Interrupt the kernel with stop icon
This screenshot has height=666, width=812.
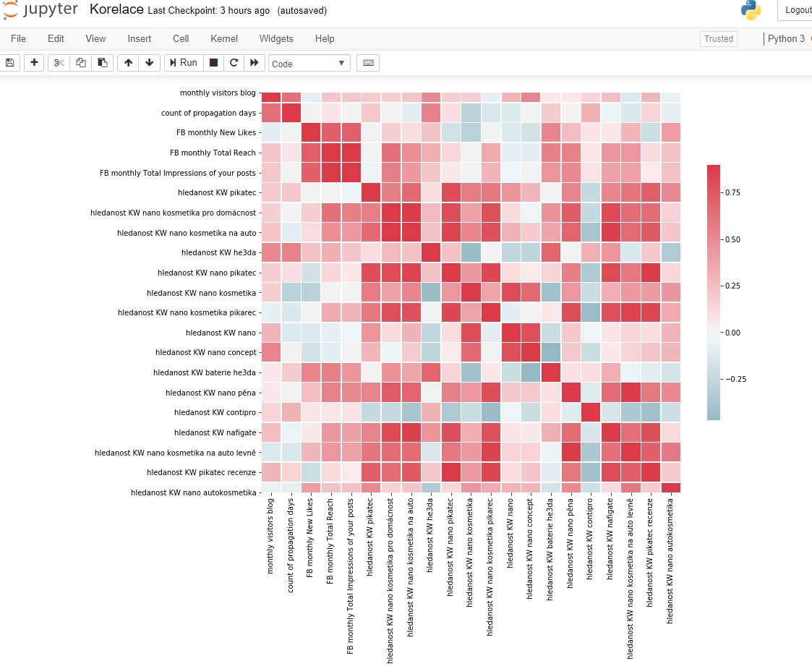(x=213, y=63)
